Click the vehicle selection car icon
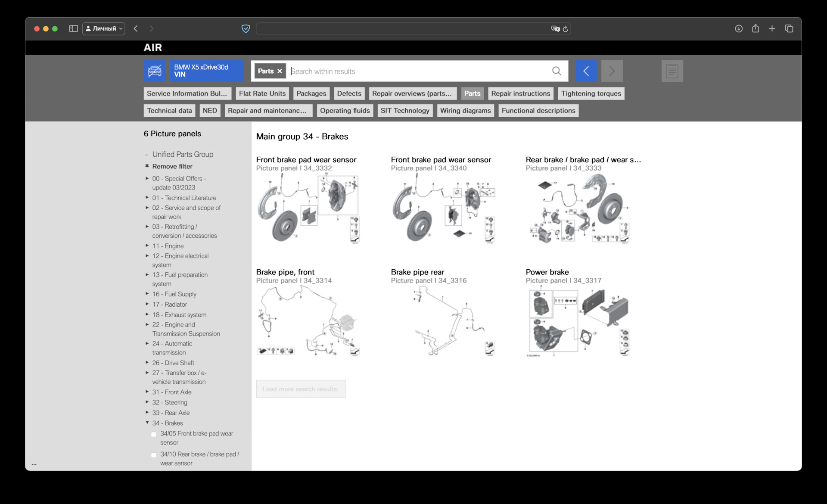 pyautogui.click(x=154, y=71)
